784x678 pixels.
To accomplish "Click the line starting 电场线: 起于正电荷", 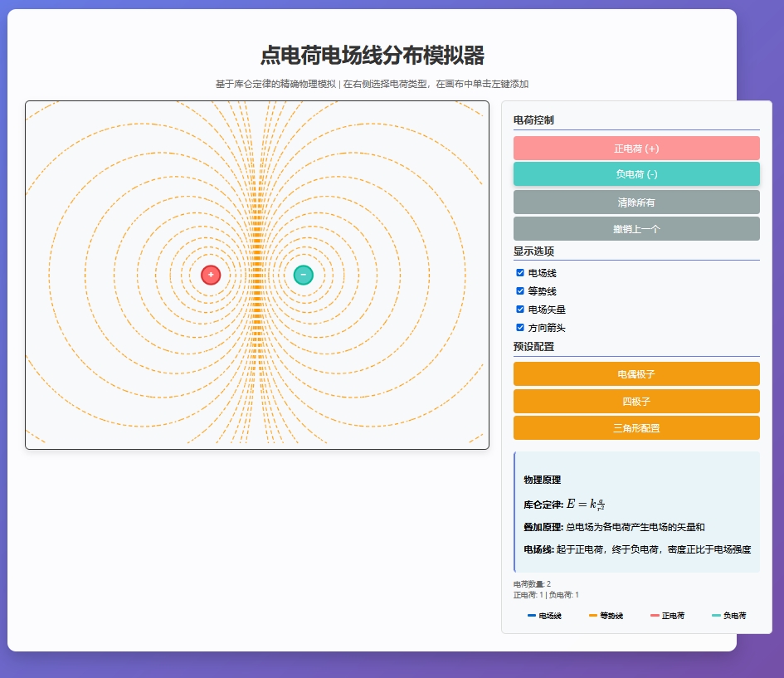I will (x=637, y=549).
